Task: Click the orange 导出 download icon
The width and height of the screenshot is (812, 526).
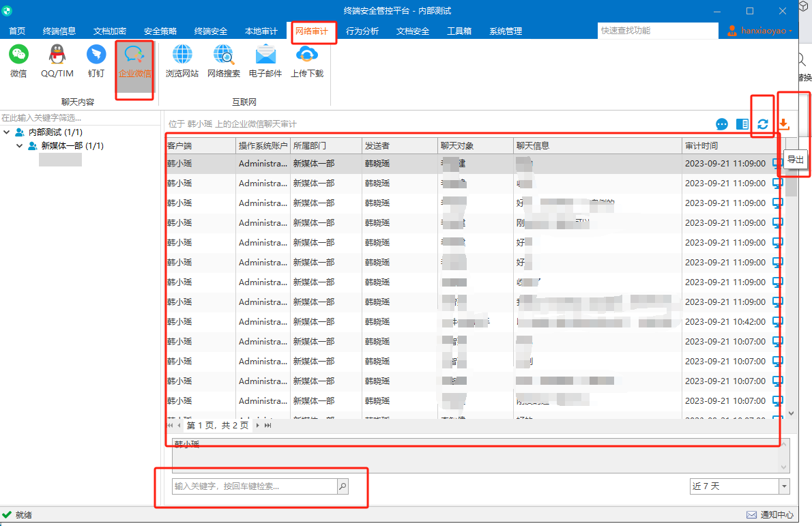Action: 784,124
